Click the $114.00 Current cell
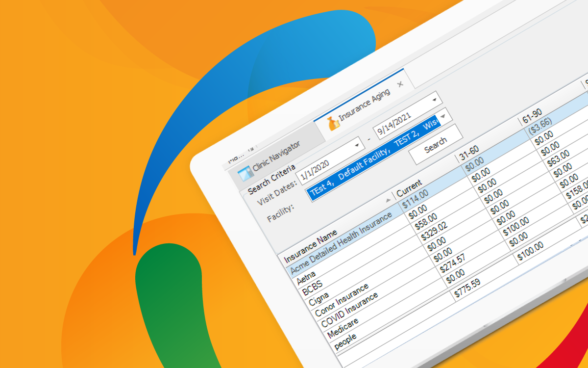Image resolution: width=588 pixels, height=368 pixels. [x=415, y=200]
